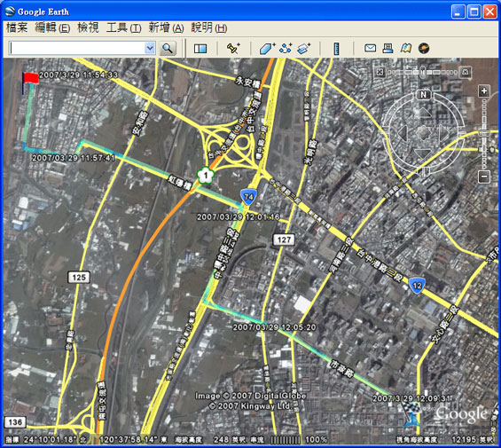This screenshot has height=448, width=501.
Task: Open the 說明 (H) menu
Action: pyautogui.click(x=209, y=28)
